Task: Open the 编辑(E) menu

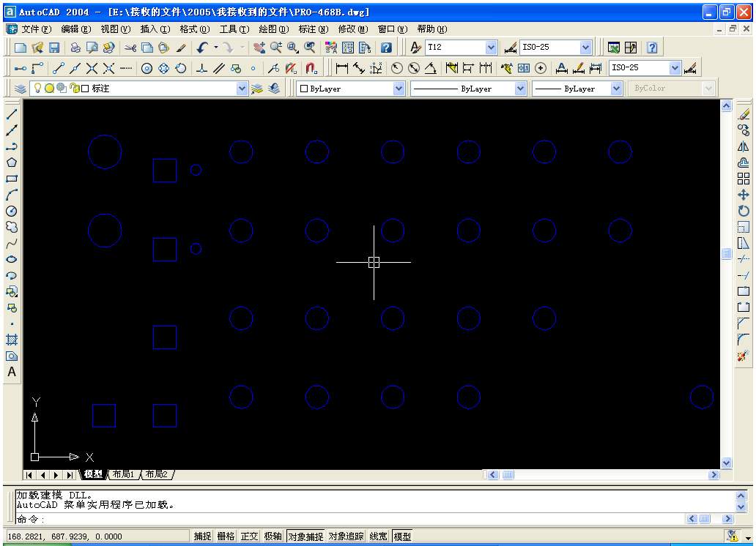Action: pos(76,29)
